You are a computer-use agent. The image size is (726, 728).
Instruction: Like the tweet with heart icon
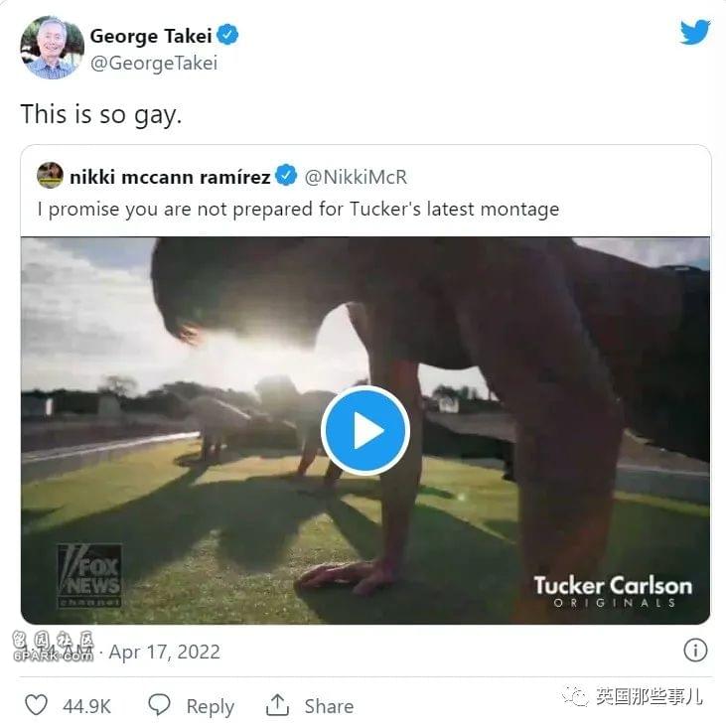[x=36, y=705]
